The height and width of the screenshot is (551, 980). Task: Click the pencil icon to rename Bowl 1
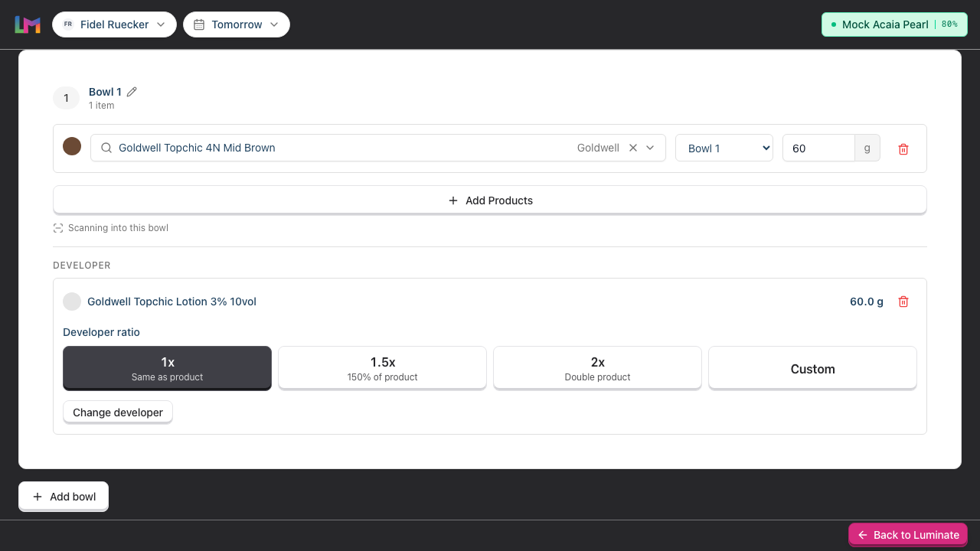(x=132, y=92)
